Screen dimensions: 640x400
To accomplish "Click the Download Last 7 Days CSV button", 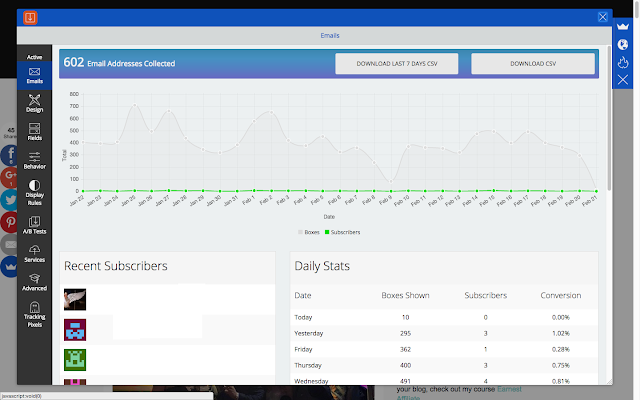I will (x=397, y=64).
